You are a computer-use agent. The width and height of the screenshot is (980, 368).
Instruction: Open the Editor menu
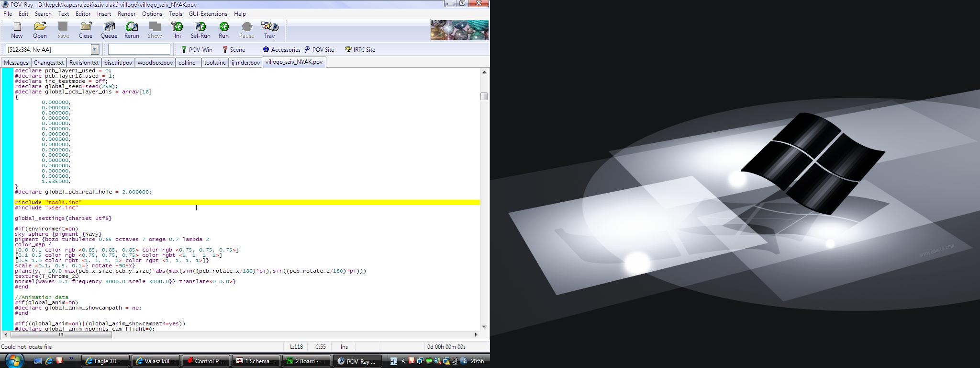tap(83, 14)
